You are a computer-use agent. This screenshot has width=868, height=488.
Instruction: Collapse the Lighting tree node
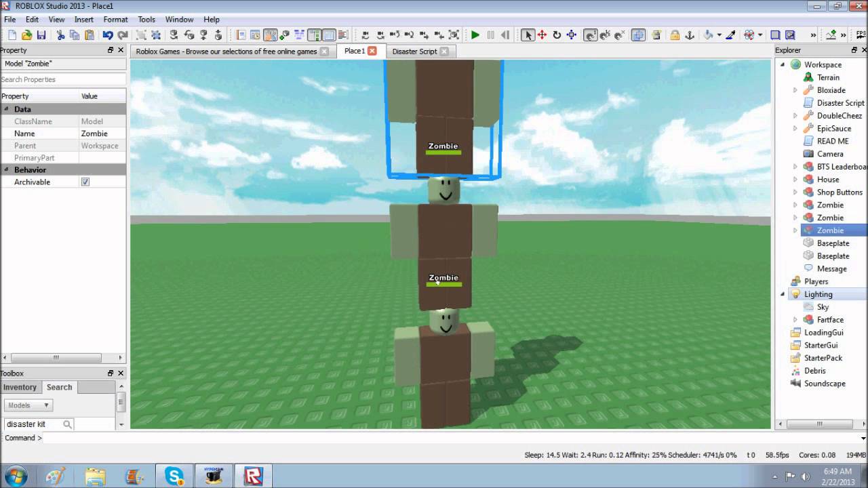[783, 294]
